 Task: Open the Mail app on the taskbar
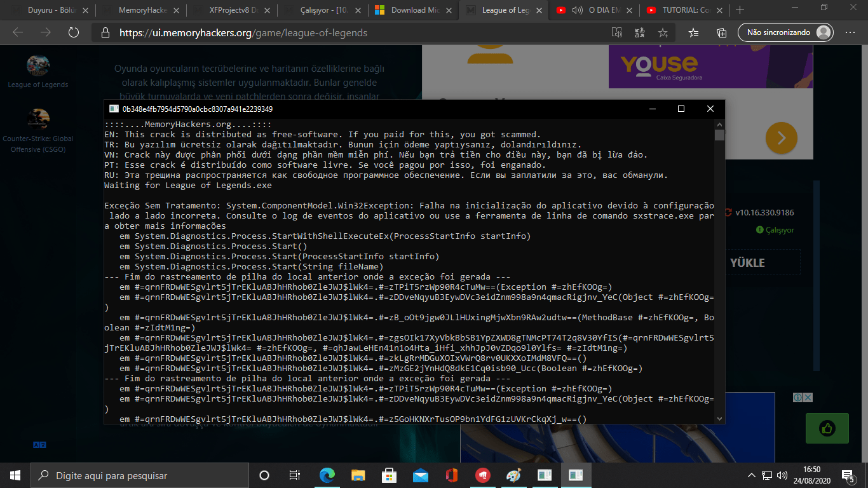coord(420,475)
